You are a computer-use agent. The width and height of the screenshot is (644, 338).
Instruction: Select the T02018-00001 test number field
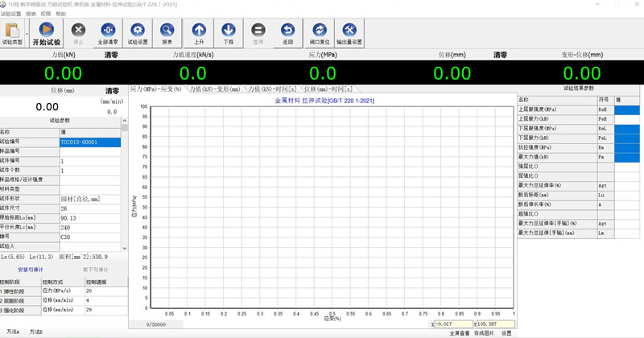point(90,142)
